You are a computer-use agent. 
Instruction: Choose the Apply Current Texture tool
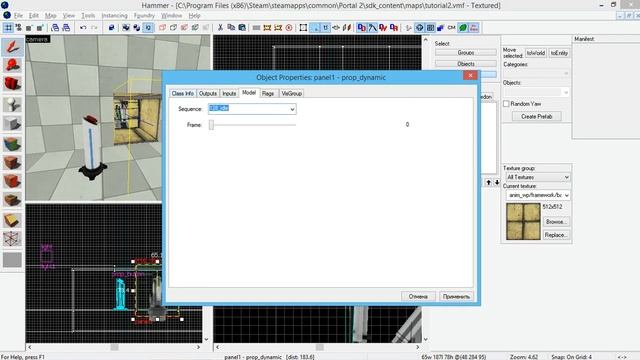tap(12, 162)
